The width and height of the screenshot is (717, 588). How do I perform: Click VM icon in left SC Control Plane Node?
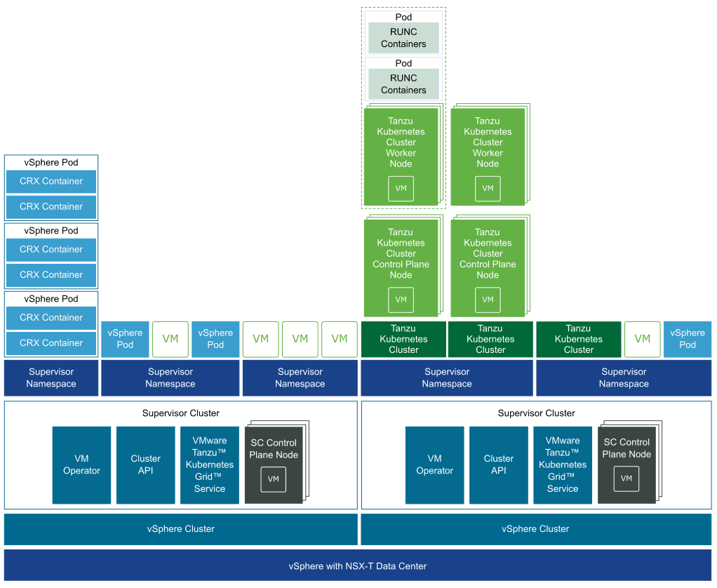pos(274,479)
